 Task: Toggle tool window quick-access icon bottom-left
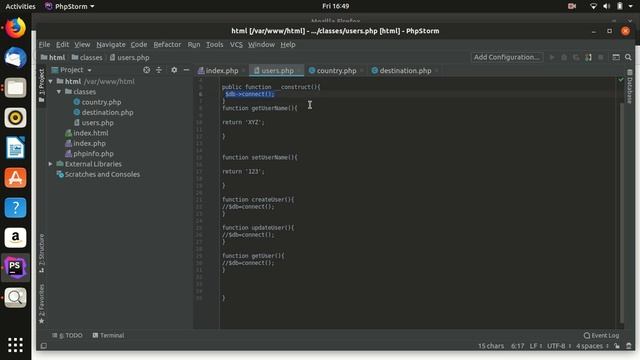pos(43,346)
